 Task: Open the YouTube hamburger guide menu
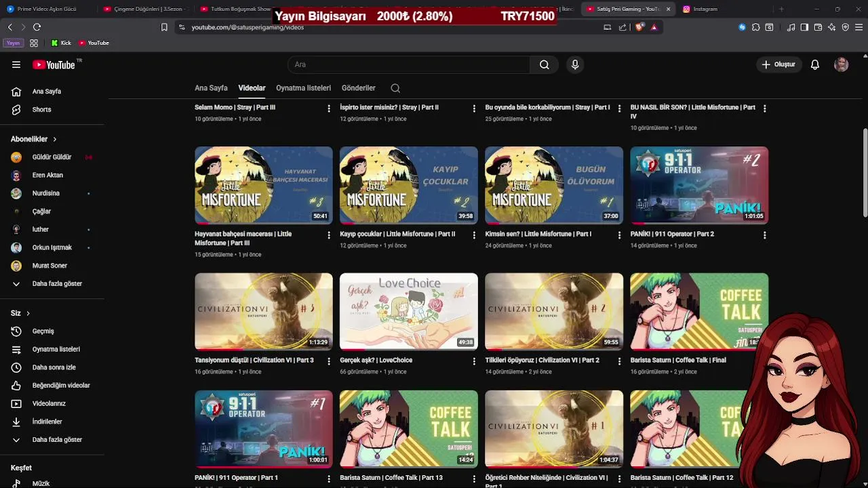tap(16, 64)
